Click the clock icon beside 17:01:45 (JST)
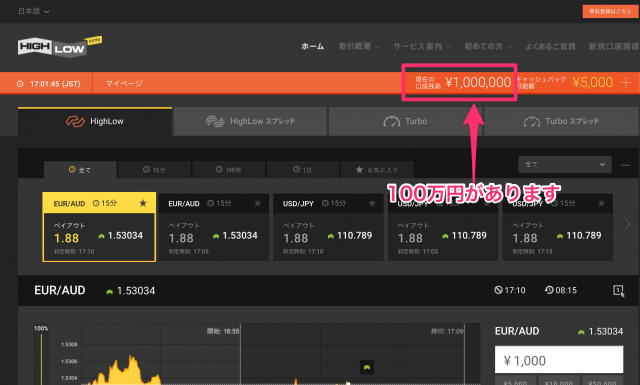The image size is (640, 385). (20, 84)
